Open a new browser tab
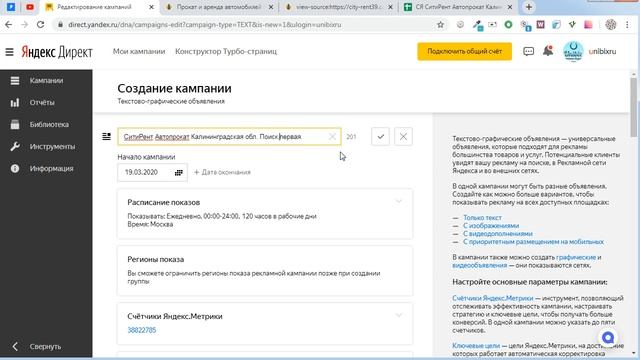 [x=529, y=7]
